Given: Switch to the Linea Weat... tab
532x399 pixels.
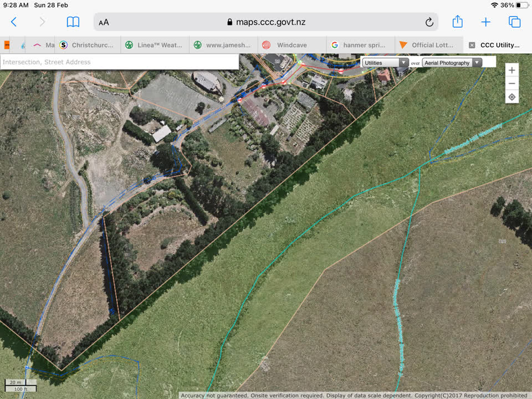Looking at the screenshot, I should (155, 45).
